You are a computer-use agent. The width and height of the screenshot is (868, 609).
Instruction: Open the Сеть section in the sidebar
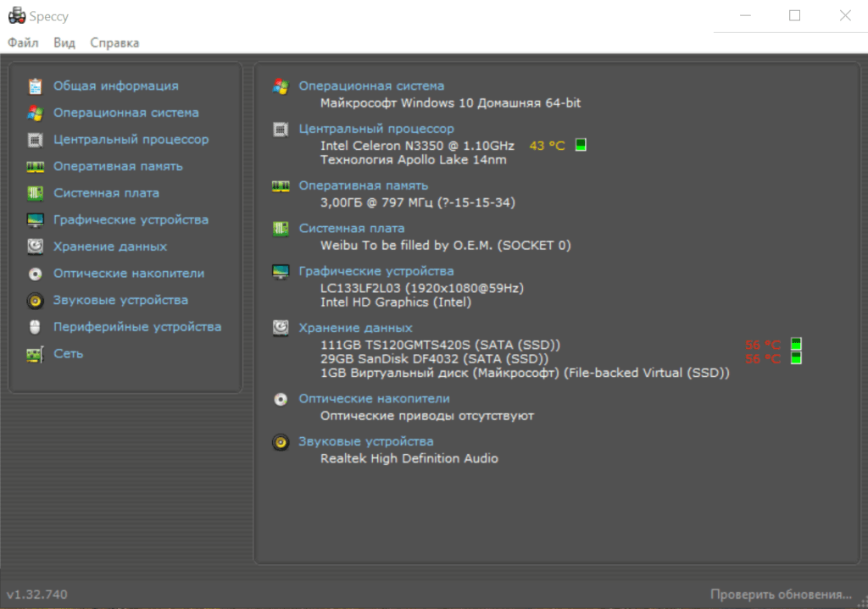pos(68,354)
